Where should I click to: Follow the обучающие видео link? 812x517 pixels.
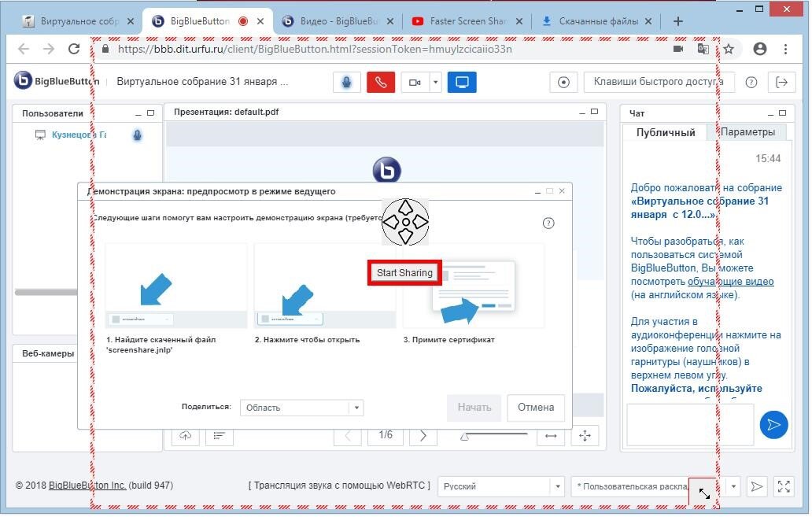click(731, 282)
